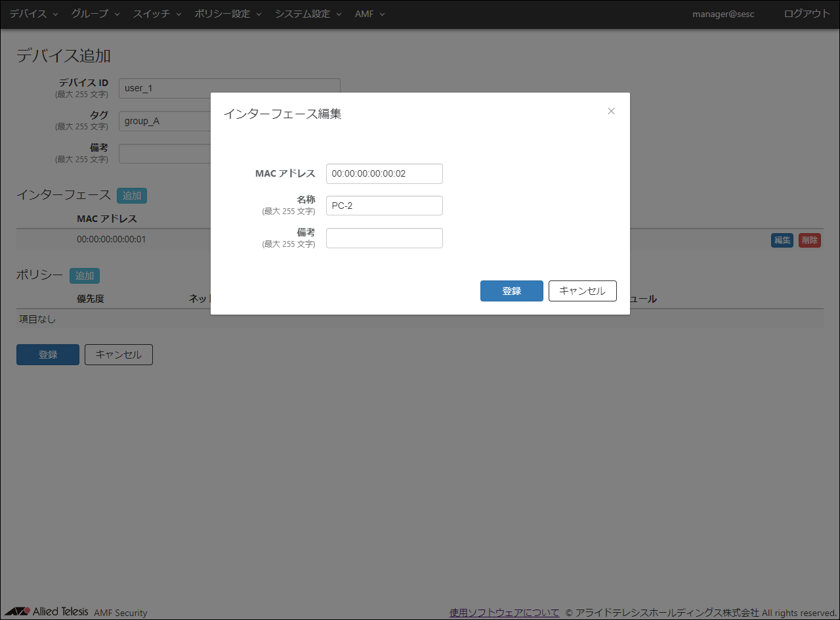Open the 使用ソフトウェアについて footer link
The image size is (840, 620).
pyautogui.click(x=504, y=612)
